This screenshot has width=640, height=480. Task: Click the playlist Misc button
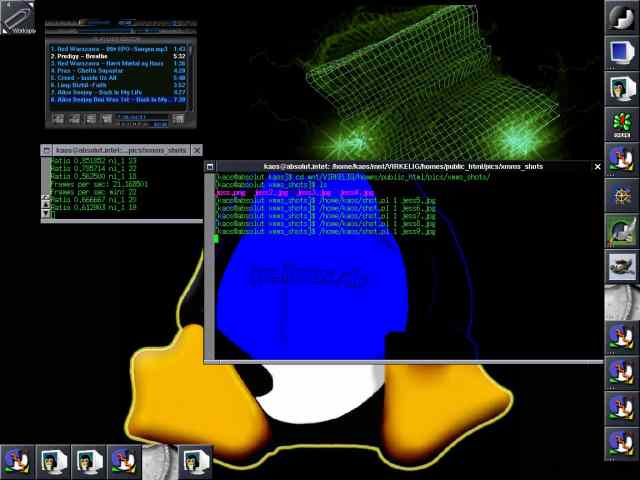click(107, 119)
